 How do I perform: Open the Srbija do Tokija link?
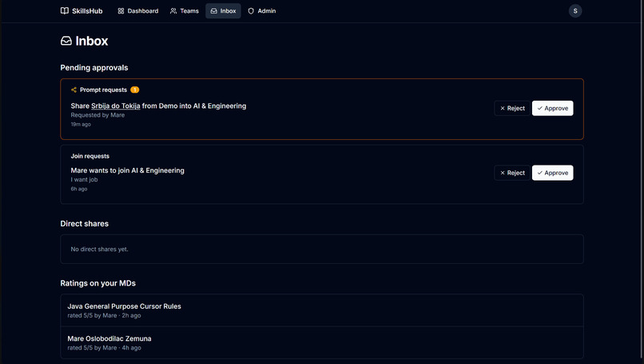point(115,106)
